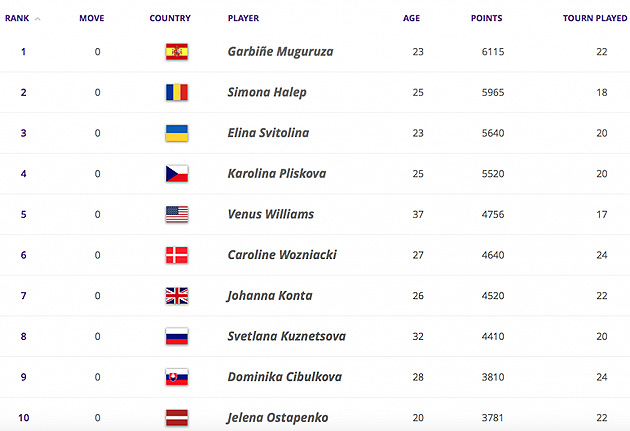Sort table by AGE column

411,18
